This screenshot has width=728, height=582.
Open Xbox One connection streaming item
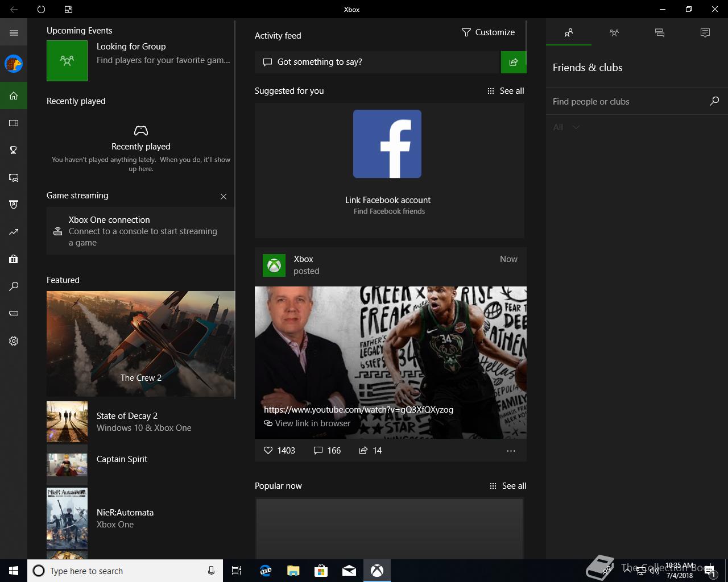tap(140, 231)
